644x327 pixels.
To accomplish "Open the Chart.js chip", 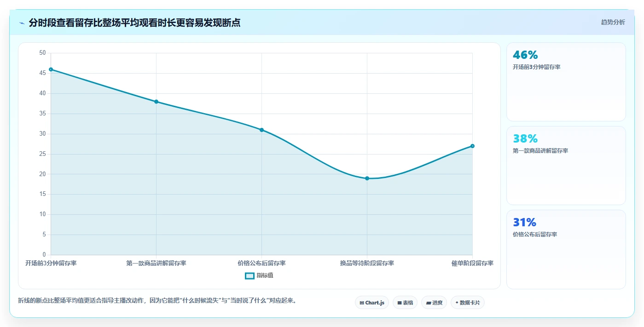I will pos(372,303).
